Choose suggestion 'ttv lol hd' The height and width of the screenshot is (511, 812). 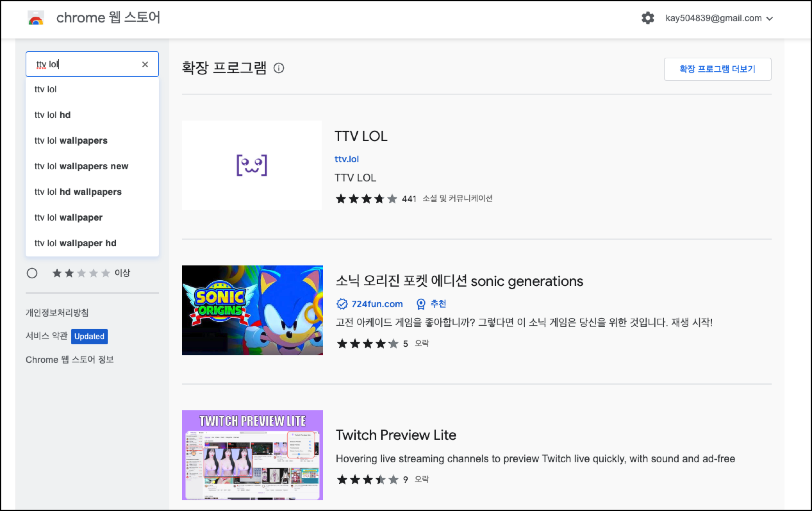(x=53, y=115)
